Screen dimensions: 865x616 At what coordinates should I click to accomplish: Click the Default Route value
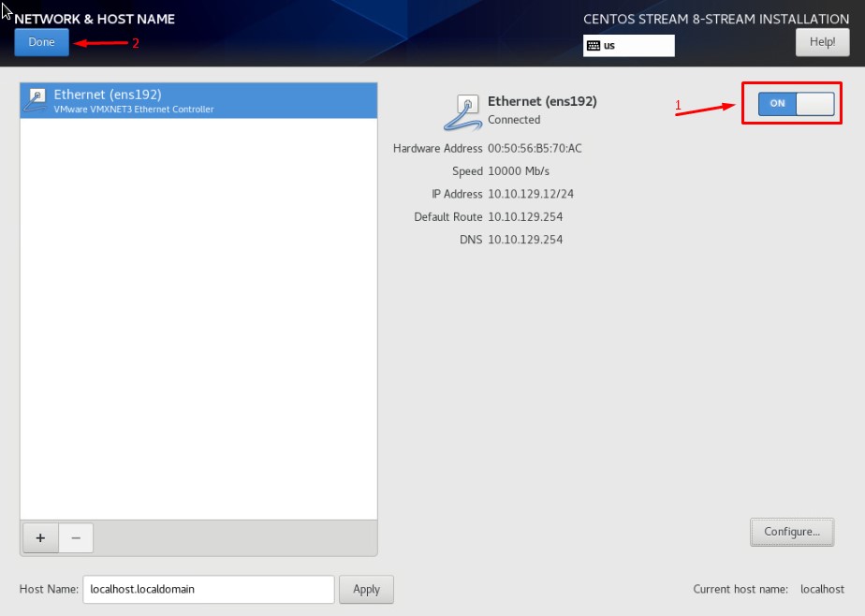pos(525,217)
